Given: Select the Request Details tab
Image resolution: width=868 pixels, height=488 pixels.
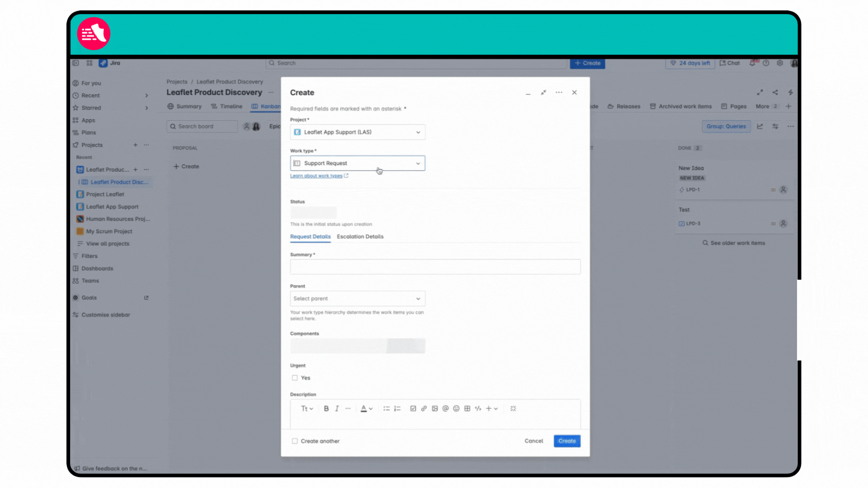Looking at the screenshot, I should (x=310, y=237).
